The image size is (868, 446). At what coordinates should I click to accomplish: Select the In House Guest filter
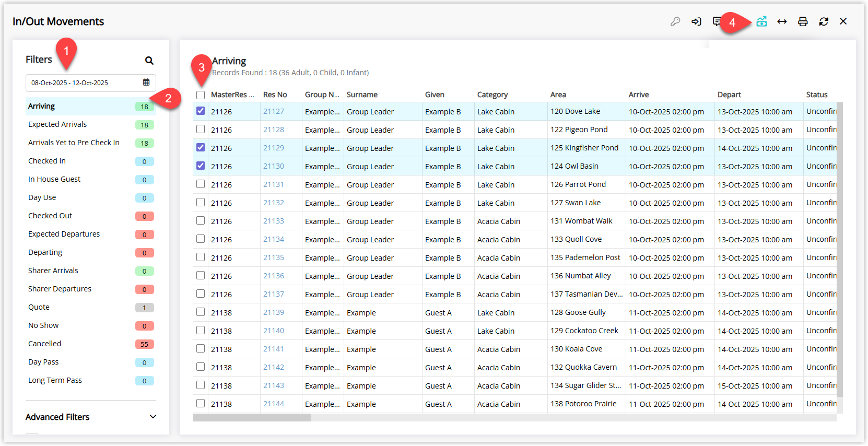(x=91, y=180)
